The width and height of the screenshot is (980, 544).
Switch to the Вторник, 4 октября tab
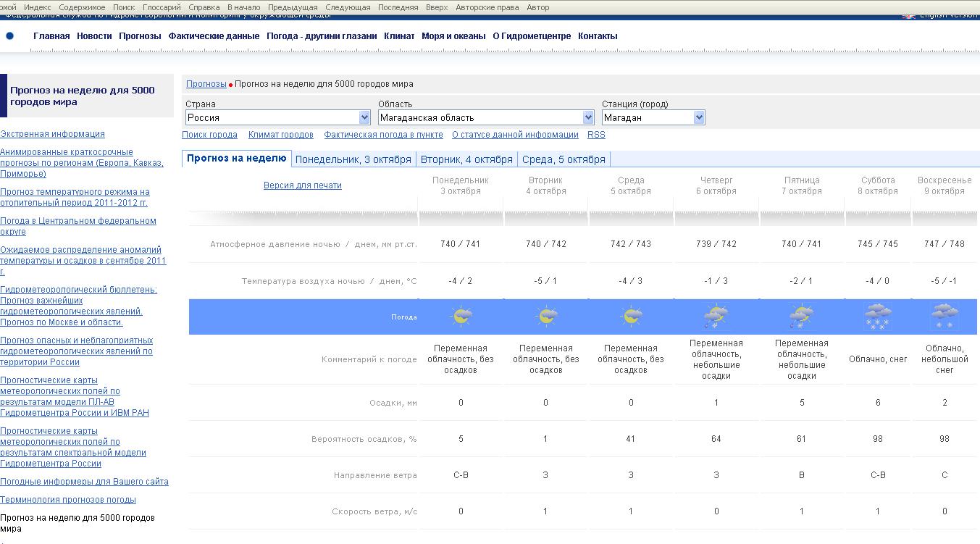pos(466,159)
